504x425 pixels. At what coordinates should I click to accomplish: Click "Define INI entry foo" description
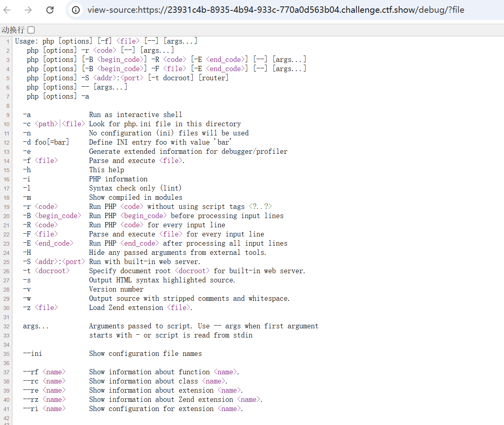click(x=160, y=142)
